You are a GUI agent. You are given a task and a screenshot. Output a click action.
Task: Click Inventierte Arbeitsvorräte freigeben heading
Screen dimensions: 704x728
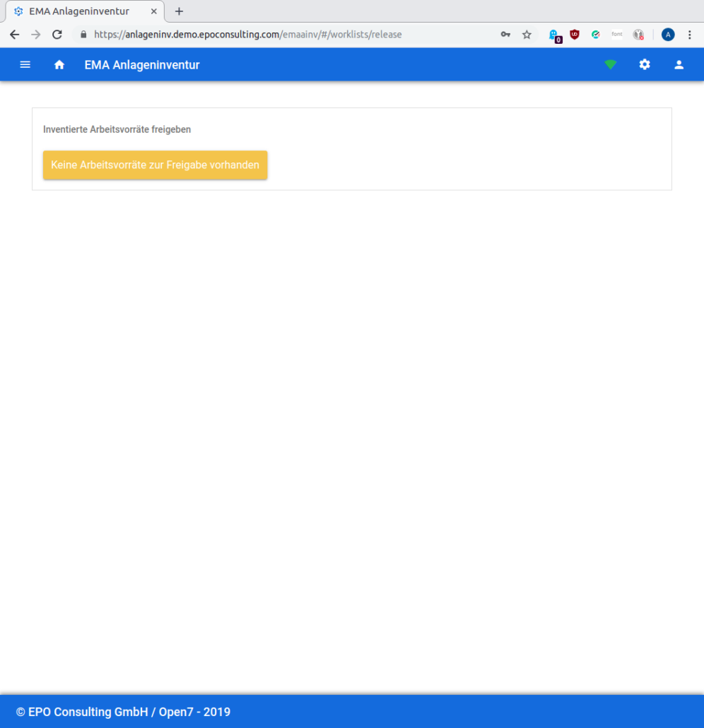coord(117,129)
